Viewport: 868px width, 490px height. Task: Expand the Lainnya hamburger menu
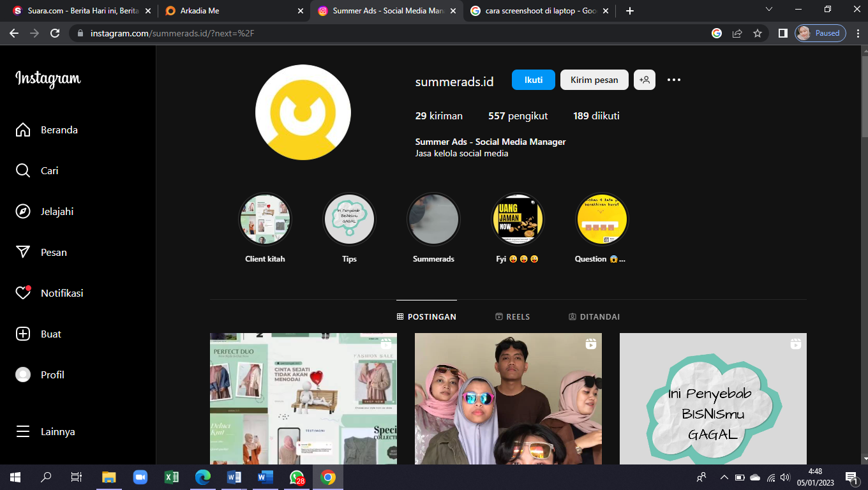point(23,432)
